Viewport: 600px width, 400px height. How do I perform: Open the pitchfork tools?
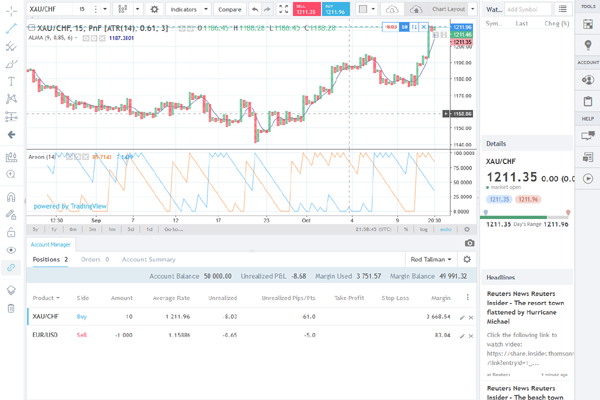[x=11, y=46]
